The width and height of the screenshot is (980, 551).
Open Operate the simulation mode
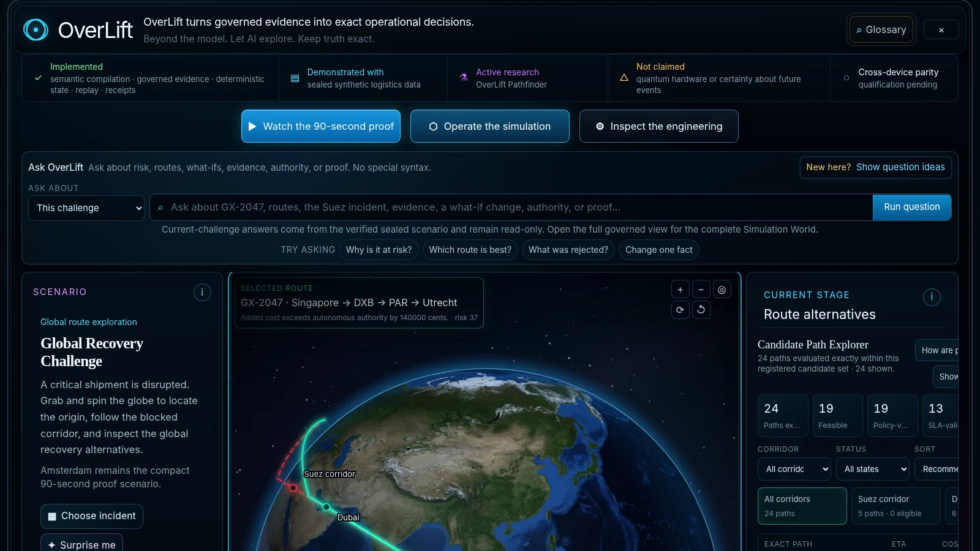tap(490, 126)
